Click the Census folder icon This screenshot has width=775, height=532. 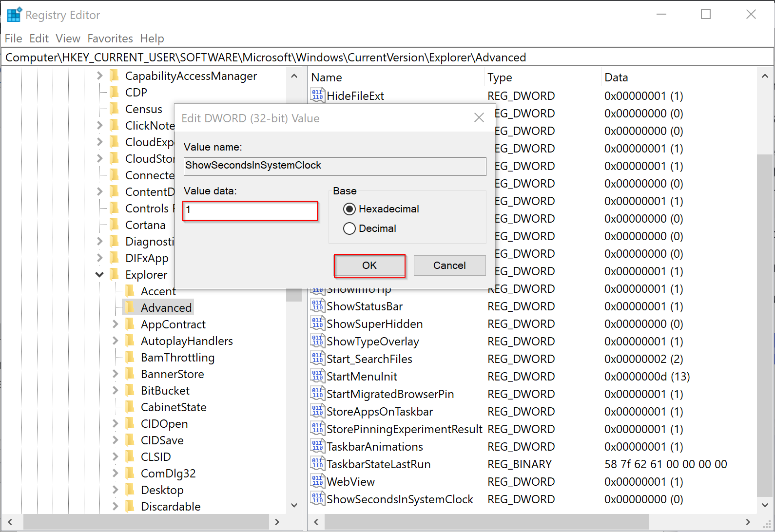pos(115,109)
